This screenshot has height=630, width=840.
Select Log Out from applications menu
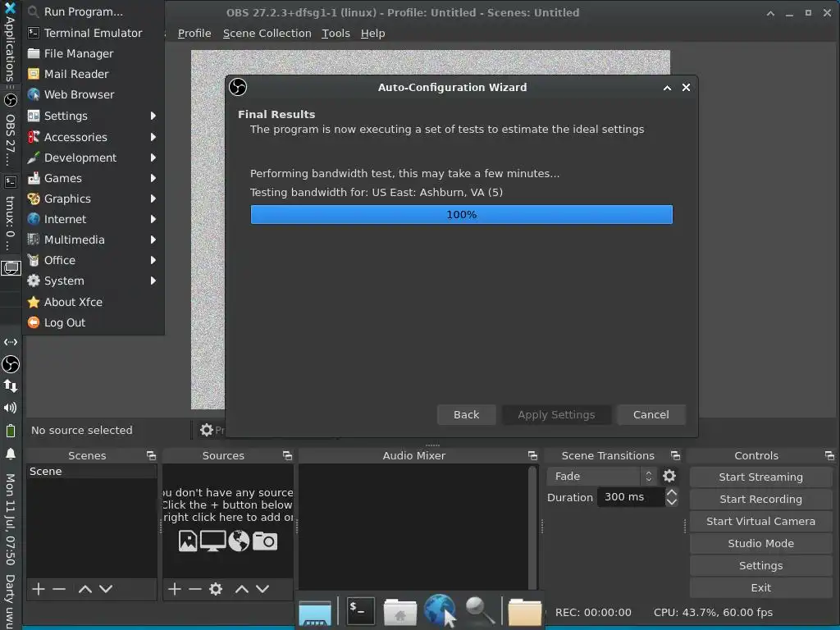(94, 322)
